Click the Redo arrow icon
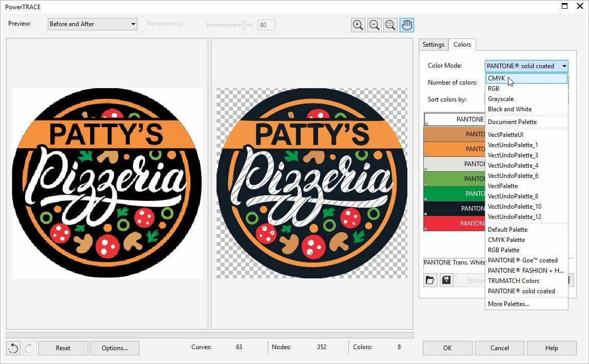Screen dimensions: 589x364 pos(29,348)
